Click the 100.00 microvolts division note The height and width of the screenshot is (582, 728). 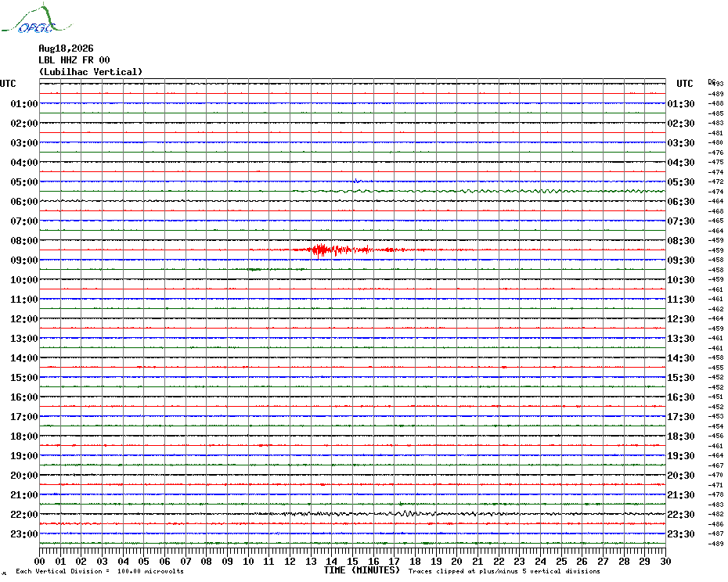pyautogui.click(x=100, y=571)
